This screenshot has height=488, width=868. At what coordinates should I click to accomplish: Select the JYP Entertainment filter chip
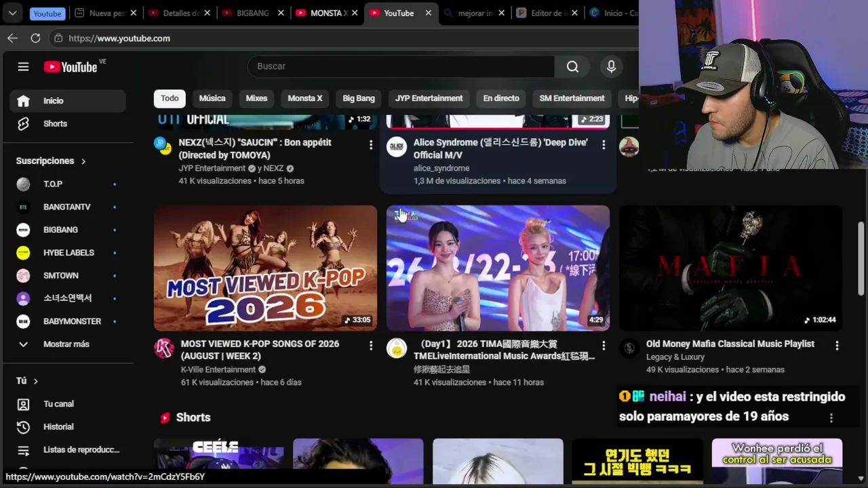(429, 98)
